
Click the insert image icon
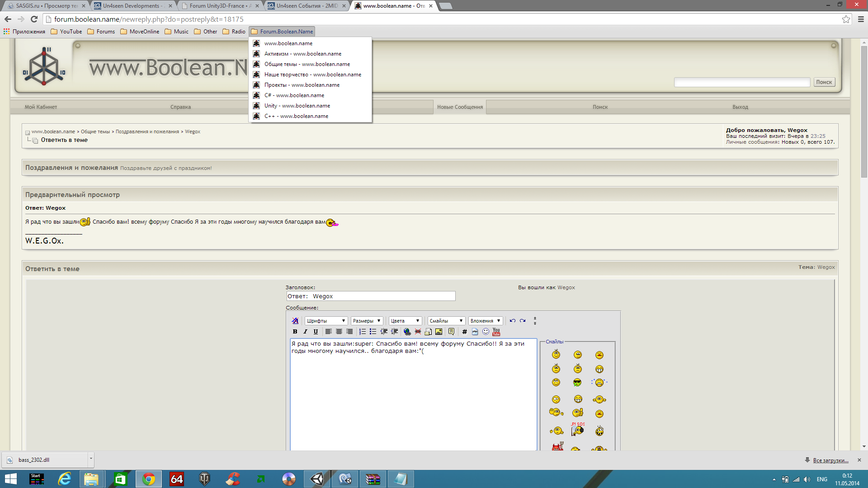(439, 332)
